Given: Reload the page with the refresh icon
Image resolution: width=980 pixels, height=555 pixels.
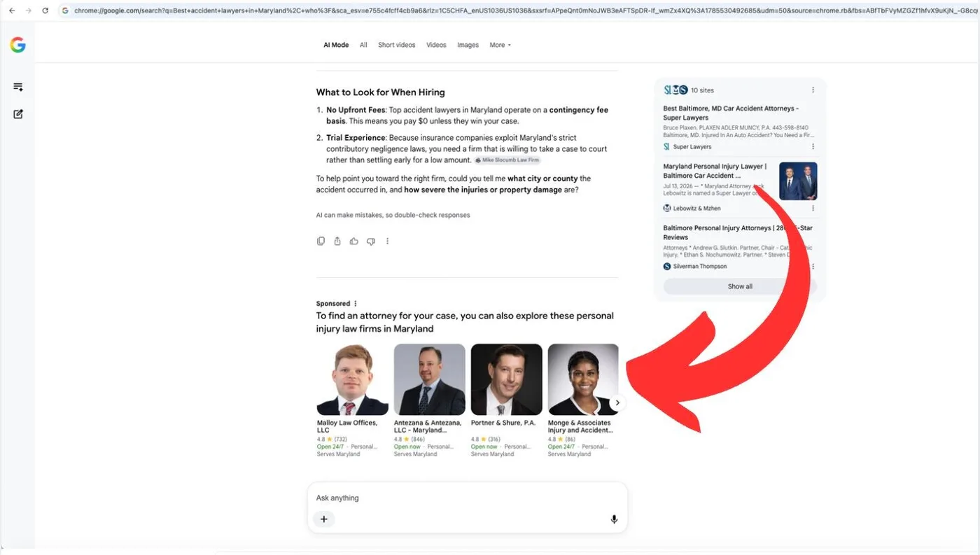Looking at the screenshot, I should pos(45,10).
